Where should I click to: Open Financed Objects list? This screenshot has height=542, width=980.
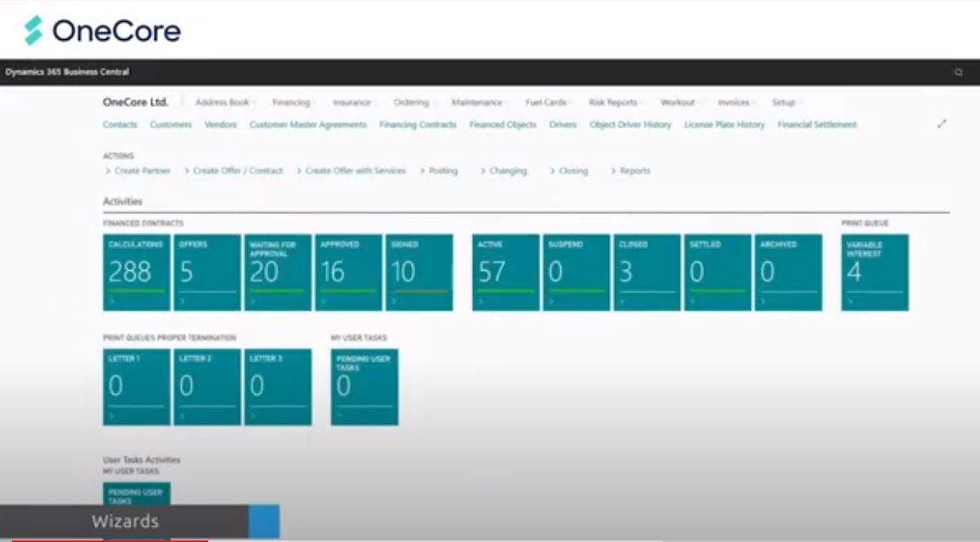pyautogui.click(x=503, y=124)
